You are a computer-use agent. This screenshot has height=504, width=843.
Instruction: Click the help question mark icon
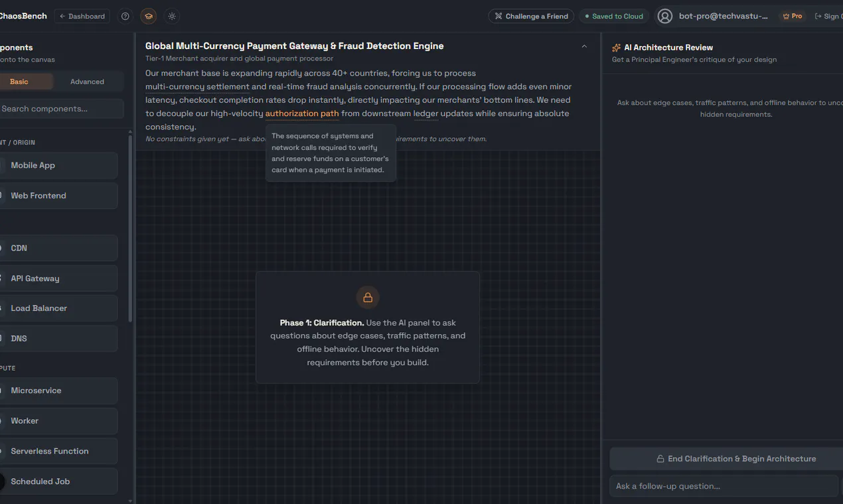[125, 16]
